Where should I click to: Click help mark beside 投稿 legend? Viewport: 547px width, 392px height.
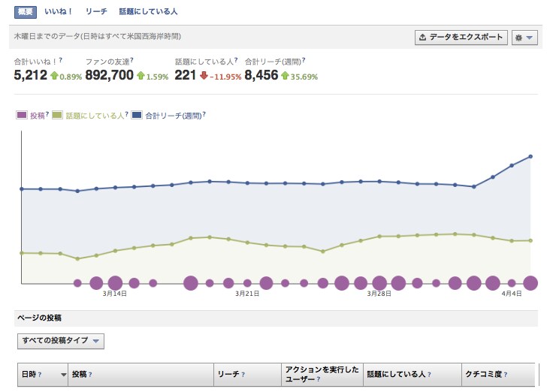tap(47, 113)
